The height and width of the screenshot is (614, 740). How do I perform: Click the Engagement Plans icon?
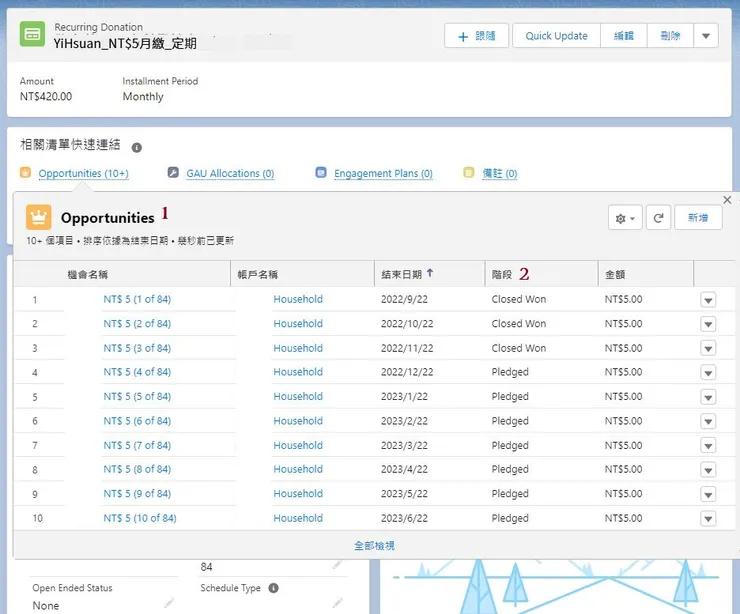321,172
